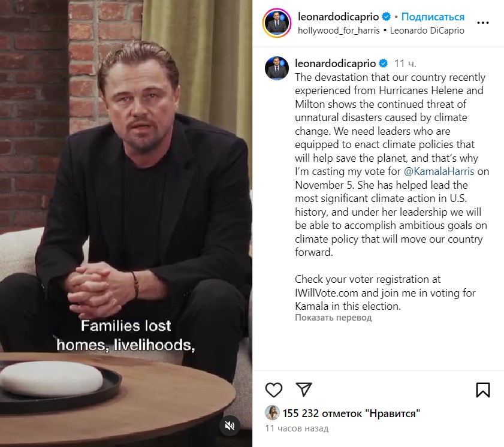Show translation via Показать перевод
The width and height of the screenshot is (504, 447).
333,318
